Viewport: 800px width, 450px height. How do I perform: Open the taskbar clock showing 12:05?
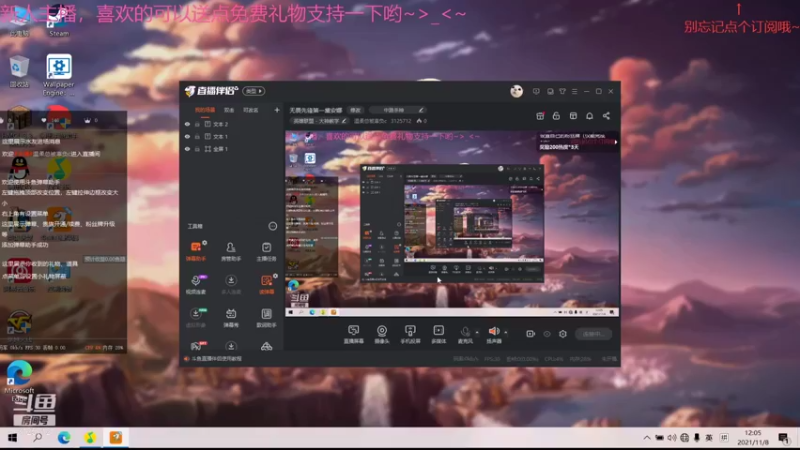(x=753, y=438)
